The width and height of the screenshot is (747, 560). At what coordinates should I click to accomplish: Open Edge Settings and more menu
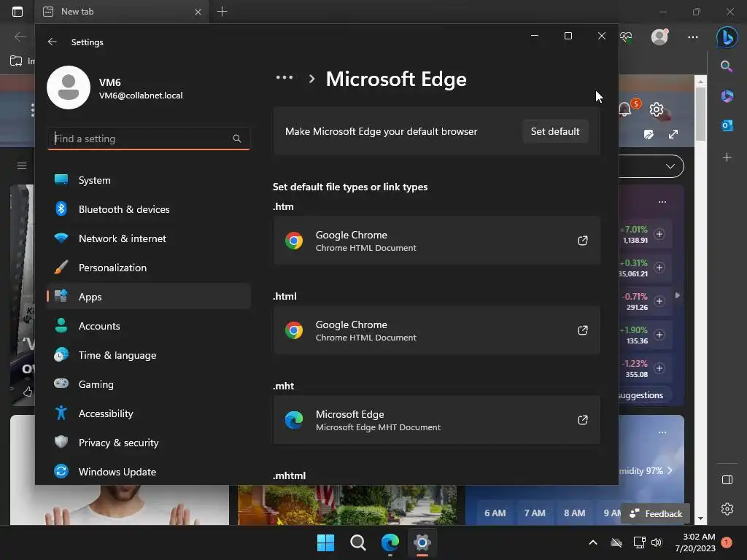point(693,36)
